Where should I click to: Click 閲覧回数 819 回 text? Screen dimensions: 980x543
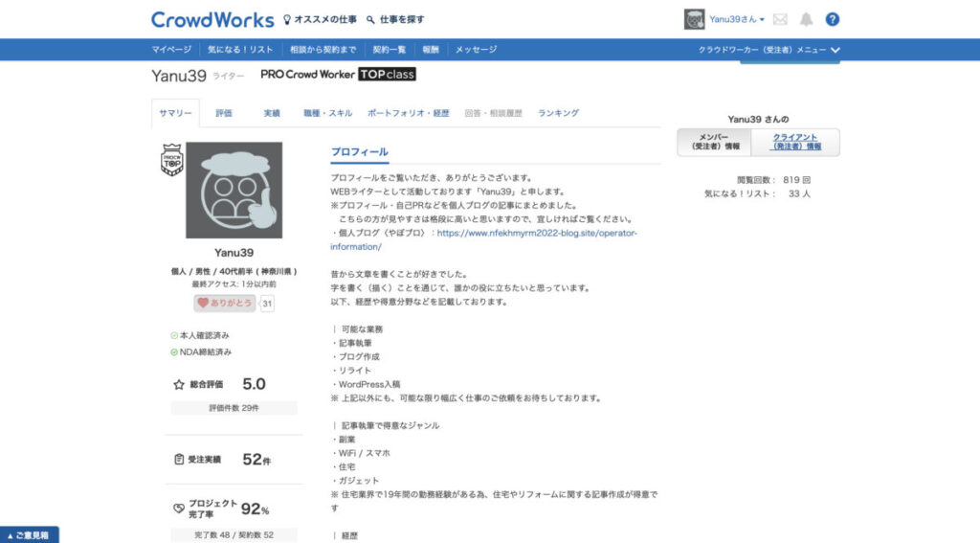(x=773, y=180)
